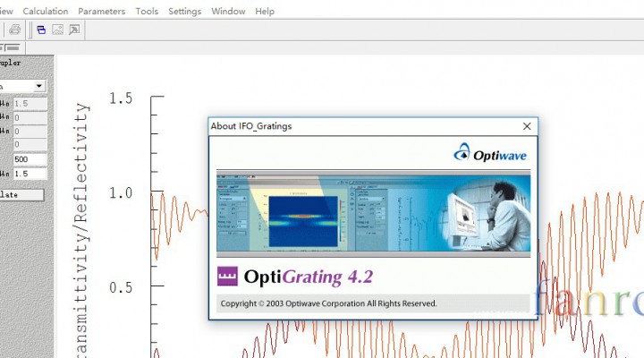Click the rightmost toolbar icon with arrow
The height and width of the screenshot is (358, 644).
73,30
